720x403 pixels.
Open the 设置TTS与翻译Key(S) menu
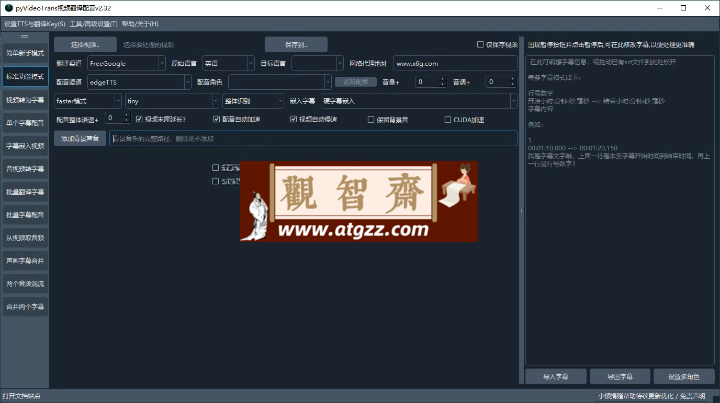click(35, 24)
